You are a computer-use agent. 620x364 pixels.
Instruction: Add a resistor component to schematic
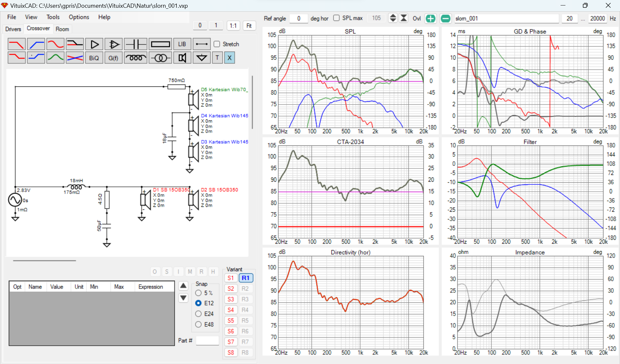(160, 44)
